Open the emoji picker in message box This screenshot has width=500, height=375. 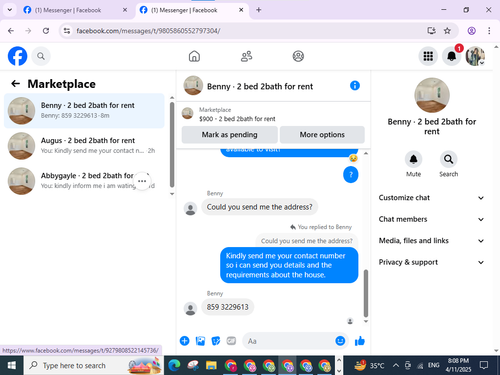[x=340, y=341]
